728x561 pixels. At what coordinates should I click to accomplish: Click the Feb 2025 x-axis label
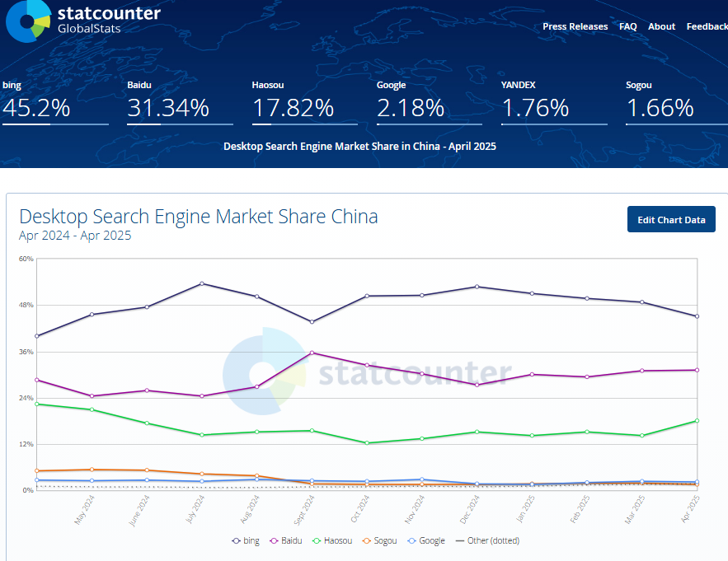580,509
